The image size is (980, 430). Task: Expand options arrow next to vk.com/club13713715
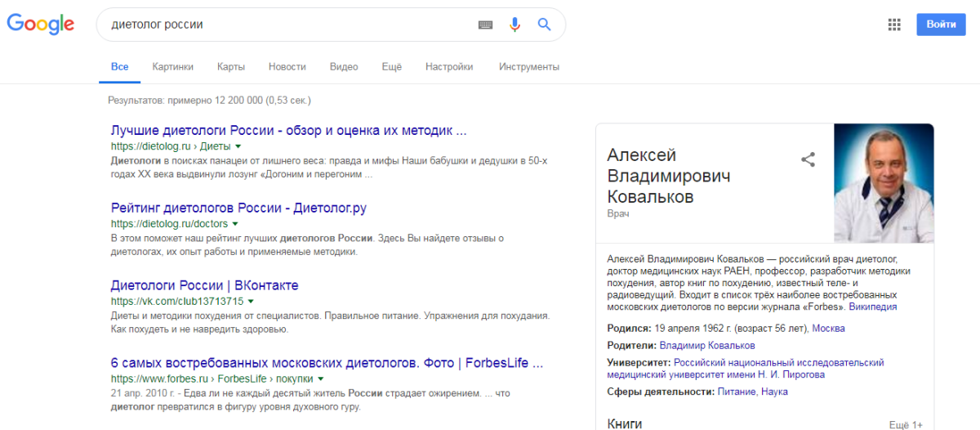coord(252,302)
